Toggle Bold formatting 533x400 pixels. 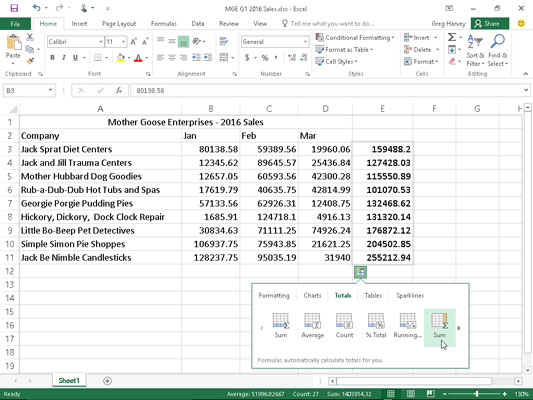52,58
